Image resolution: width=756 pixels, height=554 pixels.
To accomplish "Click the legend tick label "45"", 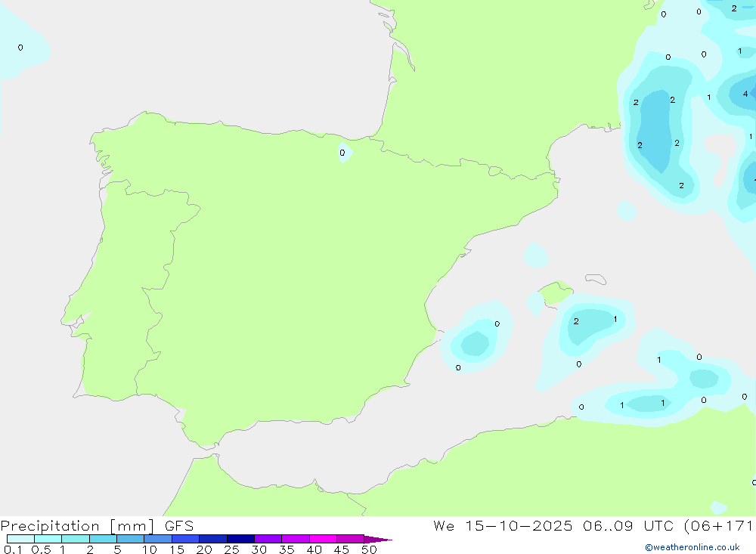I will 342,549.
